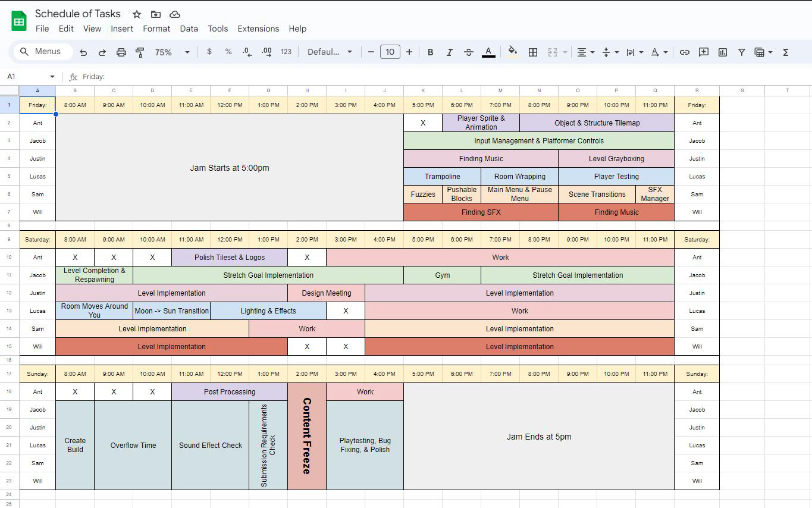Open text wrapping dropdown
812x508 pixels.
click(x=635, y=52)
